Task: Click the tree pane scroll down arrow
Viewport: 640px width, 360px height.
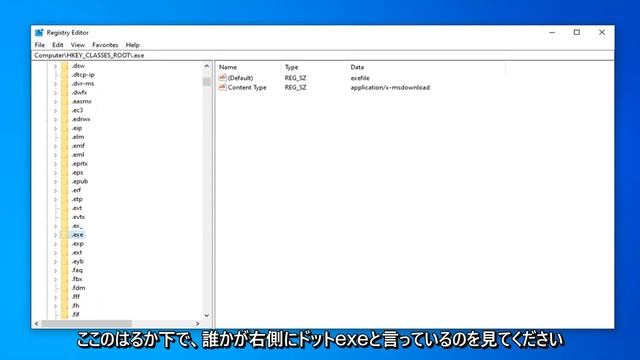Action: 207,315
